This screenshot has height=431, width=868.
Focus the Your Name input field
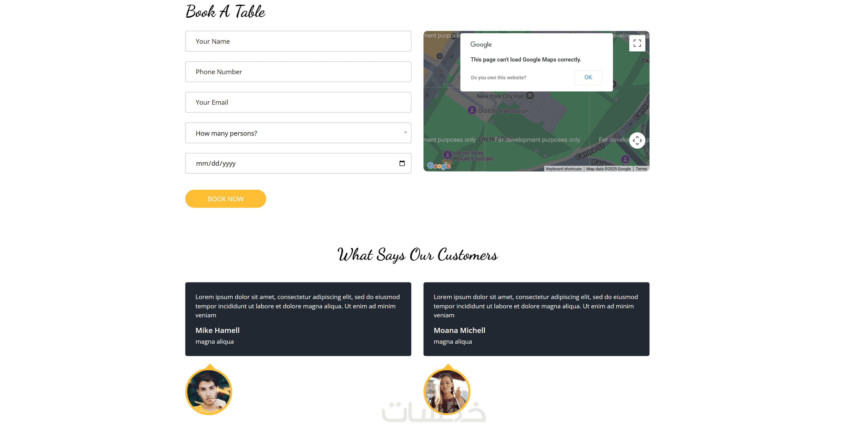tap(298, 41)
